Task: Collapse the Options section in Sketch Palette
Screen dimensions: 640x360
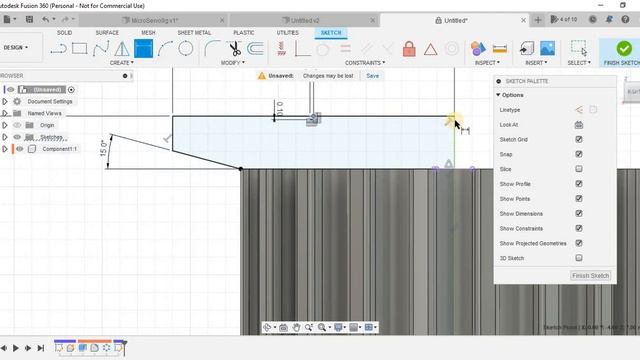Action: [x=498, y=95]
